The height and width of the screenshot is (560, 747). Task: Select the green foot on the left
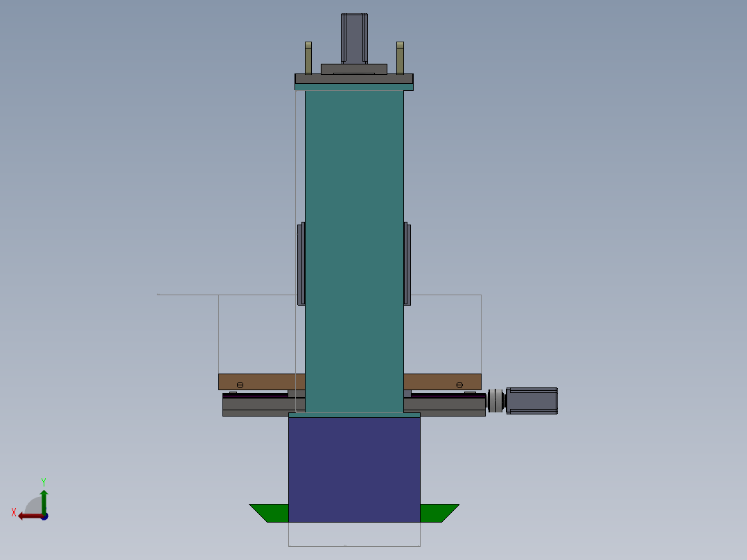(270, 513)
